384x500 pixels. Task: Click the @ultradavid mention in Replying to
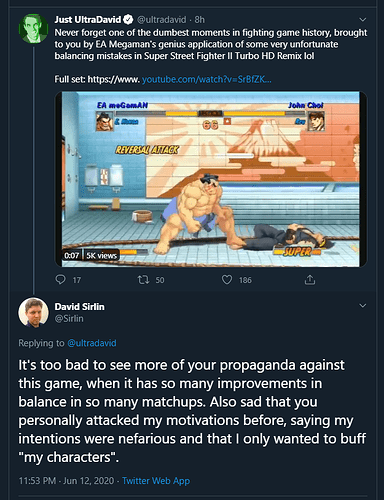pyautogui.click(x=92, y=343)
